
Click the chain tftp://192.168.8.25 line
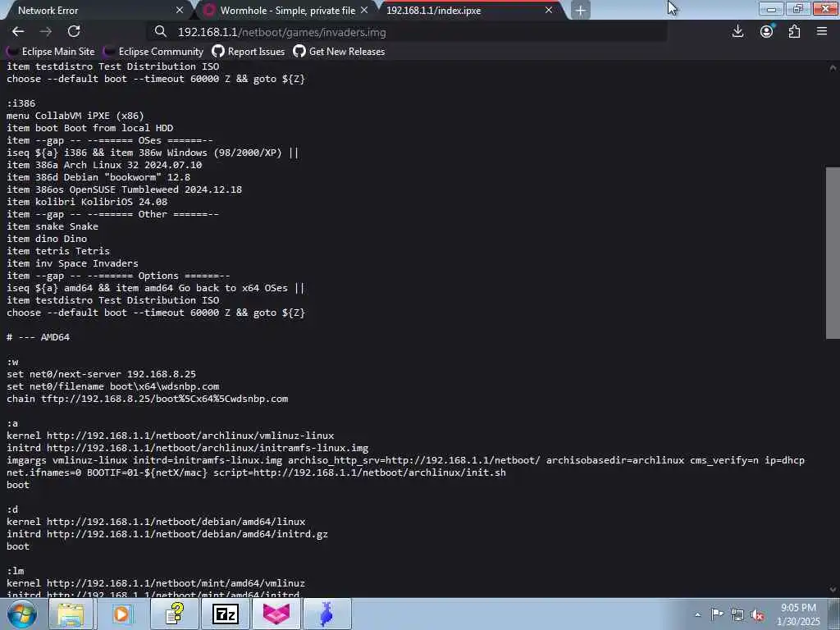point(148,399)
